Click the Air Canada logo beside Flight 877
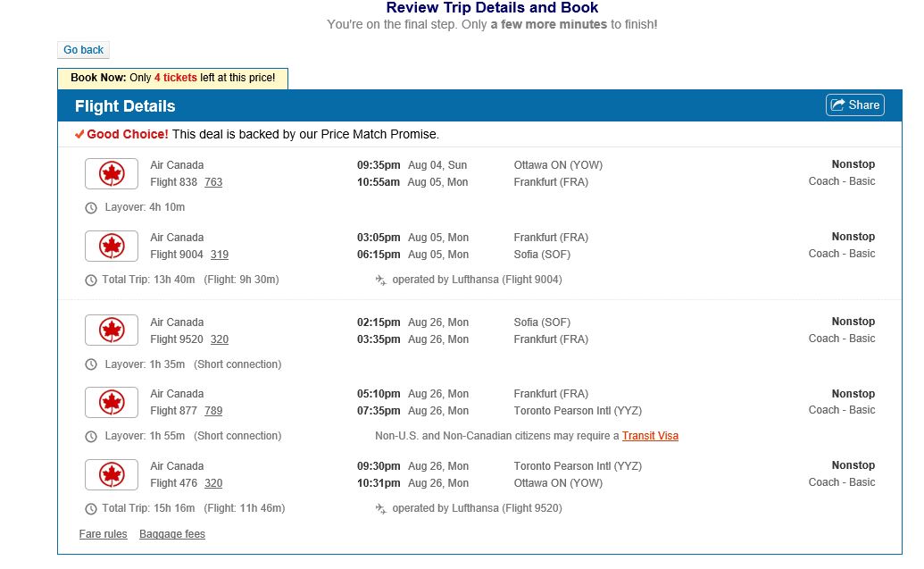The image size is (924, 569). click(111, 402)
